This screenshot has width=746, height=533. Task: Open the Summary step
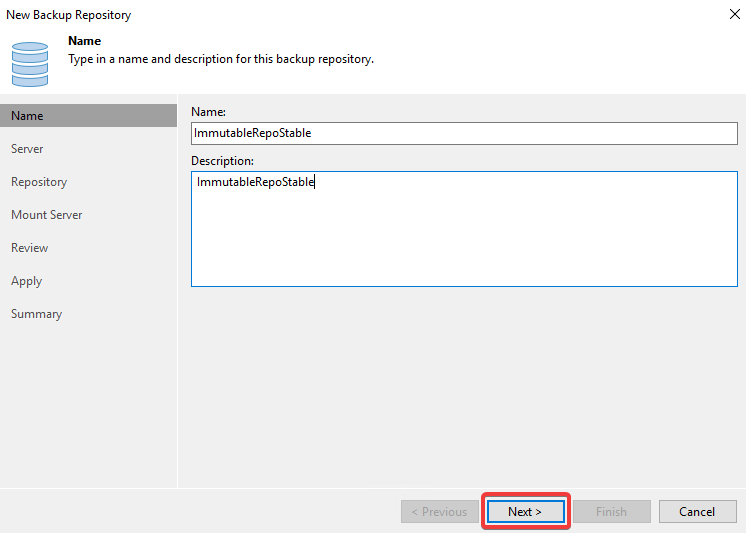click(x=37, y=314)
